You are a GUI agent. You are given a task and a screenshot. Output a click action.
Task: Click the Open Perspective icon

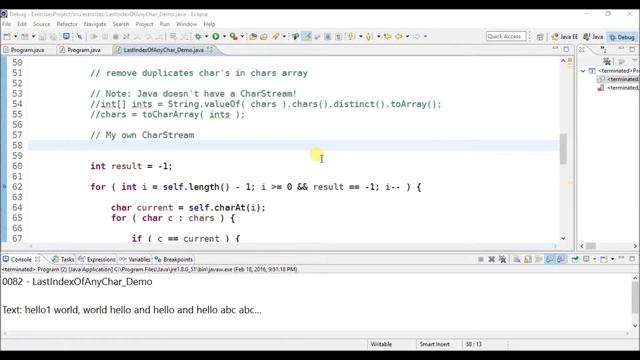pos(540,37)
